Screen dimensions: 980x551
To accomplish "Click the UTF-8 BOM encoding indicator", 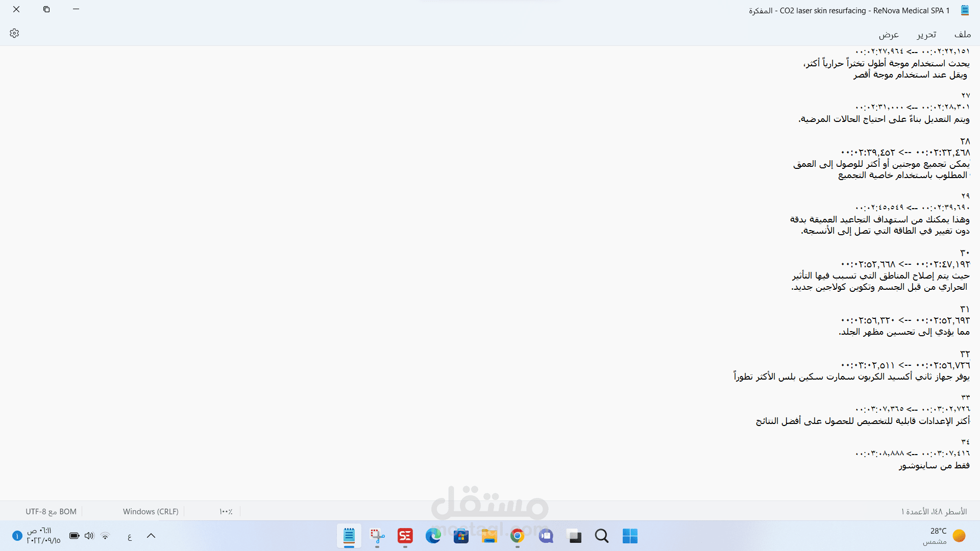I will (51, 512).
